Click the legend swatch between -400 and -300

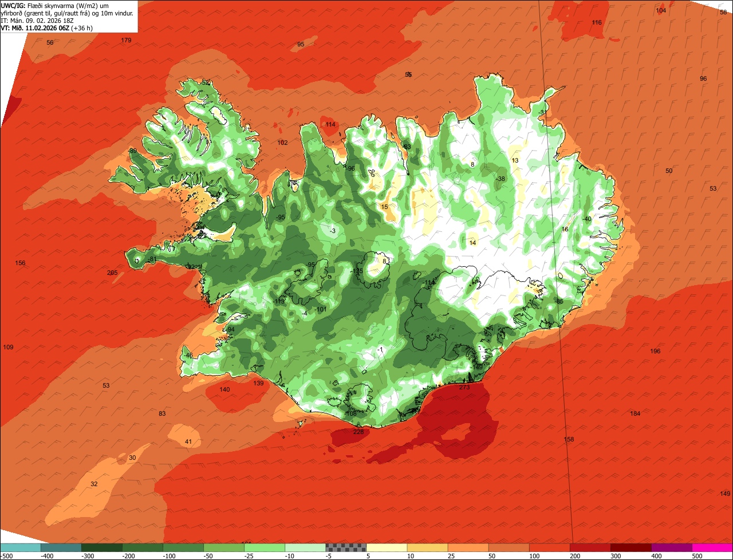[61, 547]
